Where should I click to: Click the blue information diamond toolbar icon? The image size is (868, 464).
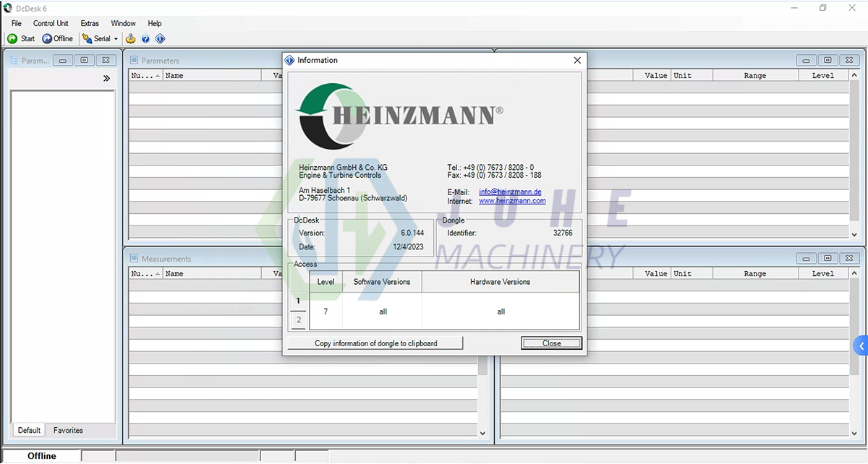[160, 38]
